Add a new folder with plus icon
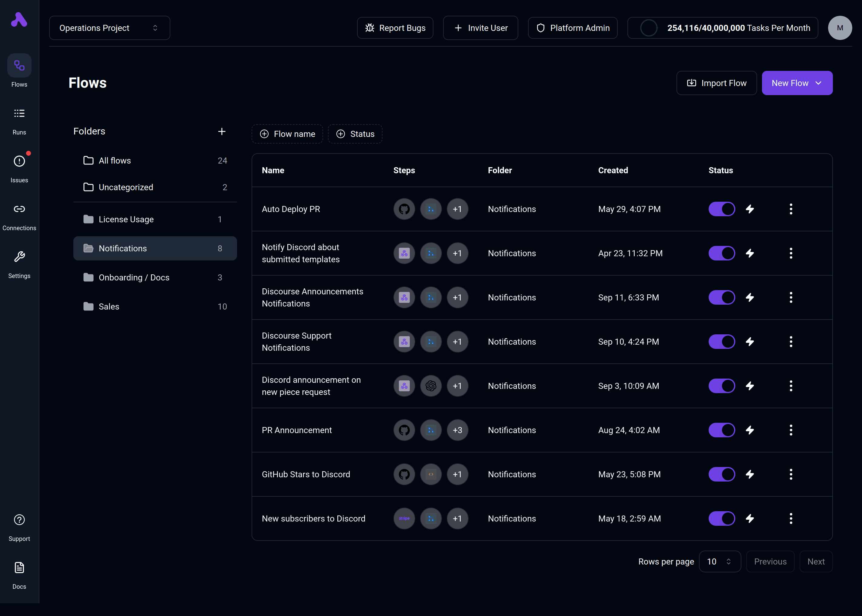Image resolution: width=862 pixels, height=616 pixels. [222, 131]
